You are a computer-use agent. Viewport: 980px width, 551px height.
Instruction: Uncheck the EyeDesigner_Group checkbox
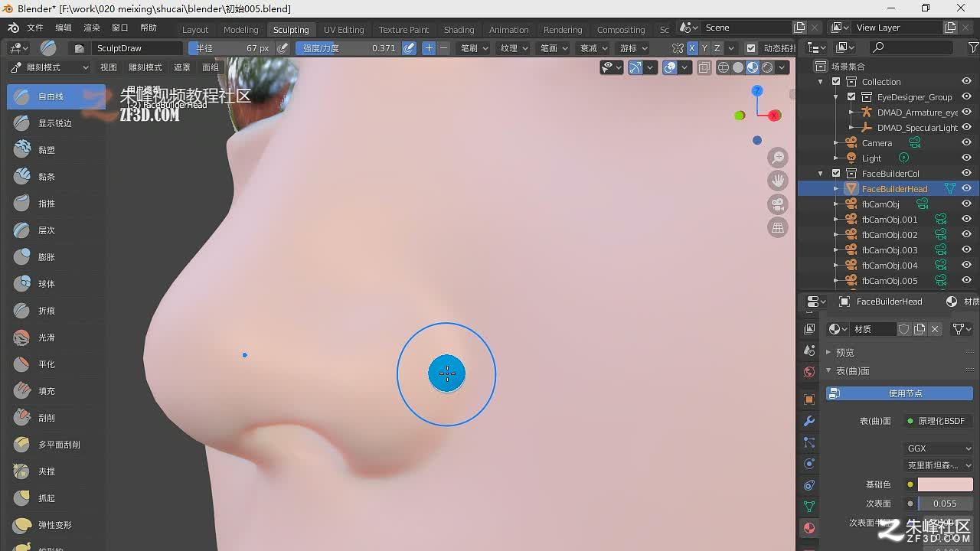(x=851, y=97)
